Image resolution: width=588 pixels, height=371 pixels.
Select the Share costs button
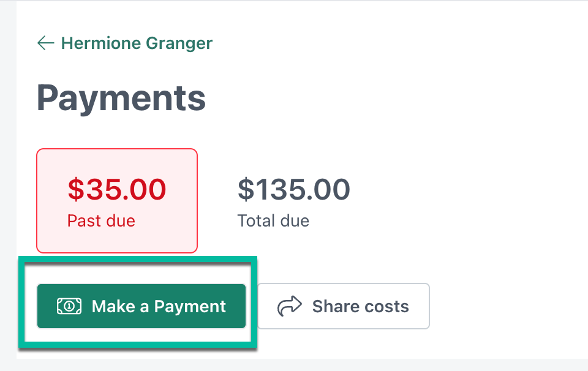coord(344,306)
